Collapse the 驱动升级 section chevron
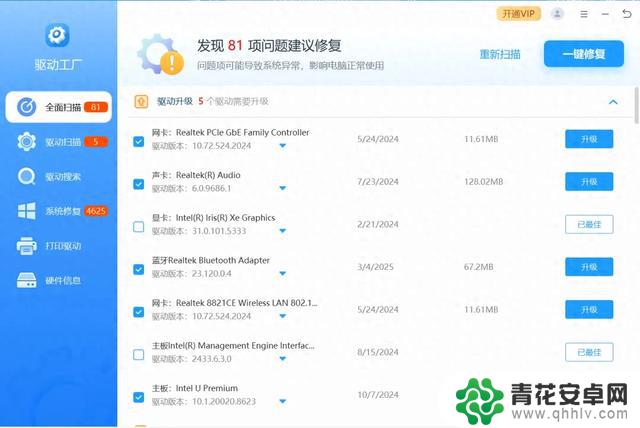The height and width of the screenshot is (428, 640). tap(613, 102)
